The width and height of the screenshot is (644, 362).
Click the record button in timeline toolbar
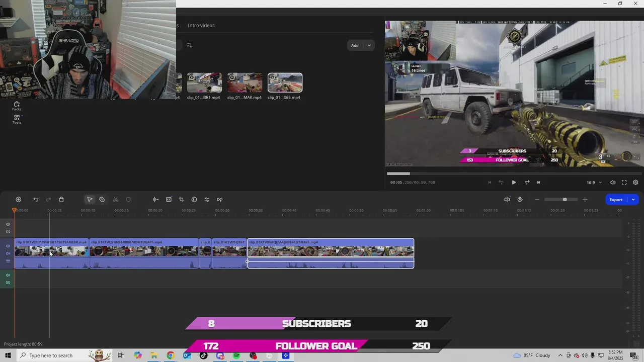(x=19, y=200)
